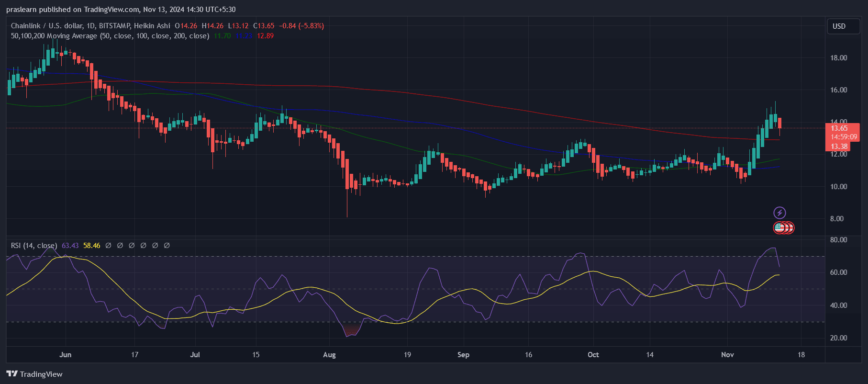Viewport: 868px width, 384px height.
Task: Click the green 11.70 moving average value
Action: point(222,36)
